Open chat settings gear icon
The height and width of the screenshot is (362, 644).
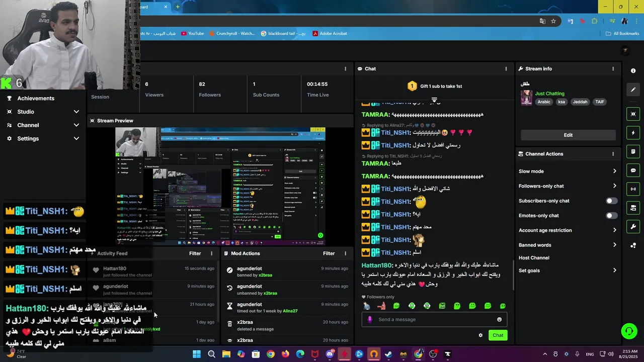(x=480, y=335)
